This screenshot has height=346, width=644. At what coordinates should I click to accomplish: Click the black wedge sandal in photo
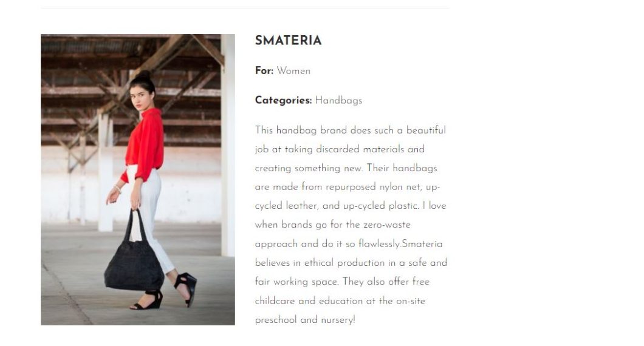pyautogui.click(x=185, y=288)
